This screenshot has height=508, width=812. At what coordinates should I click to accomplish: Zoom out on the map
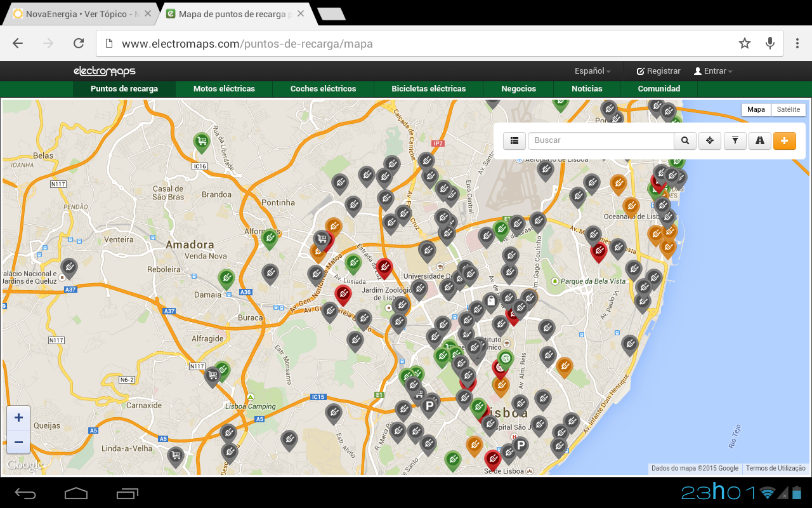click(x=18, y=442)
